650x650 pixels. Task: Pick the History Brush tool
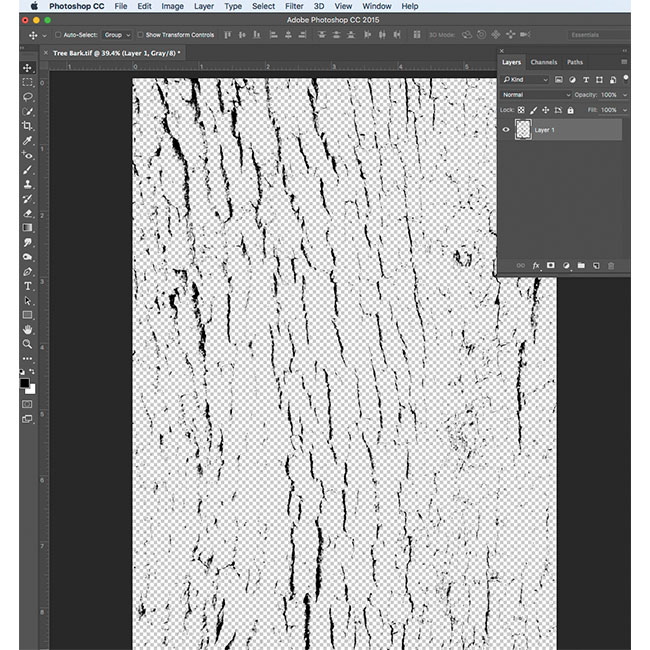28,199
